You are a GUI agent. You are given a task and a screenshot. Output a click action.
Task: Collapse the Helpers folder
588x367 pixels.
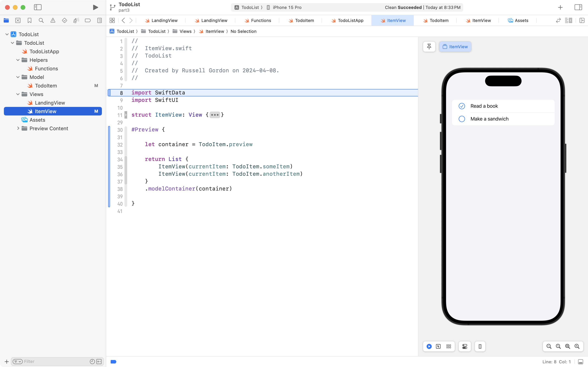pos(18,60)
